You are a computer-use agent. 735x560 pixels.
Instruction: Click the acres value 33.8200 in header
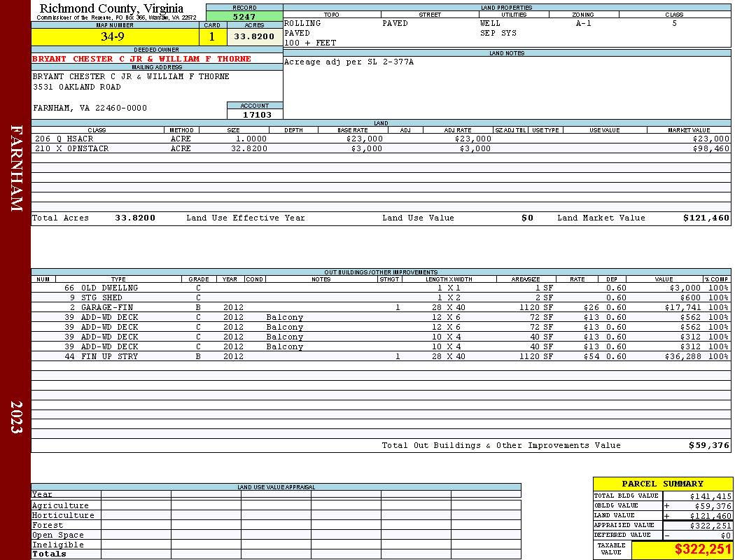[255, 36]
